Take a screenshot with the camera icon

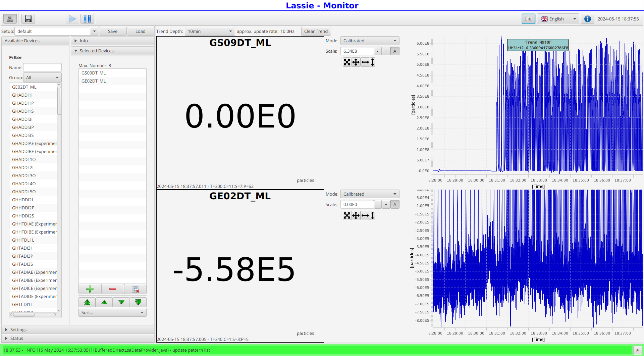[528, 19]
